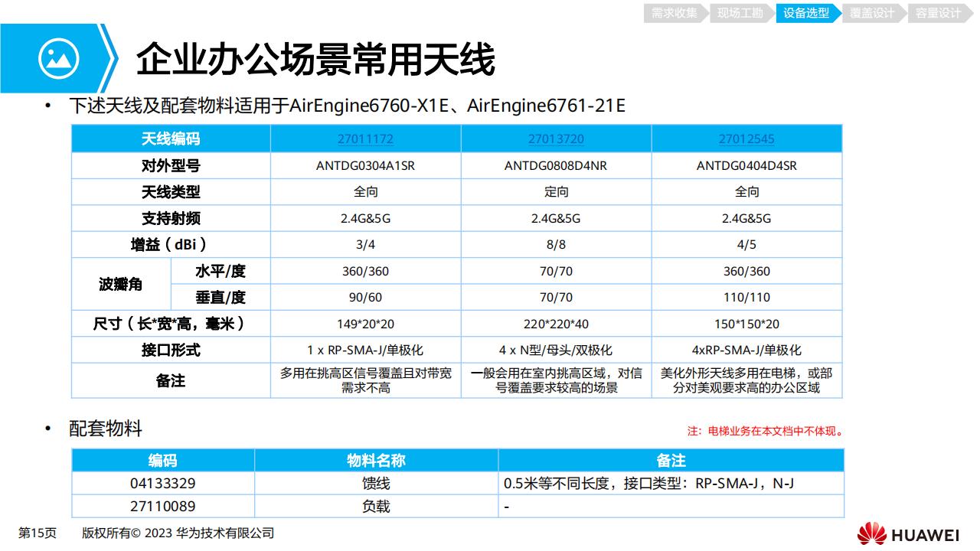Image resolution: width=980 pixels, height=551 pixels.
Task: Click the cell 4xRP-SMA-J/单极化
Action: pos(746,350)
